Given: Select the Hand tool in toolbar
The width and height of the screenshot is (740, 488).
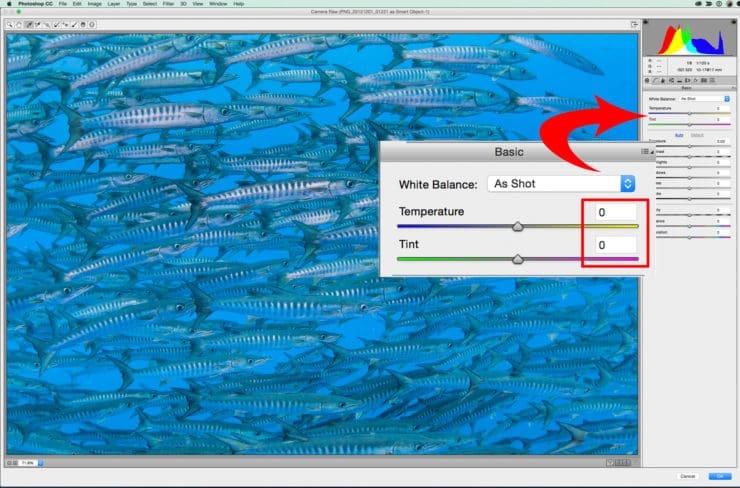Looking at the screenshot, I should tap(19, 25).
